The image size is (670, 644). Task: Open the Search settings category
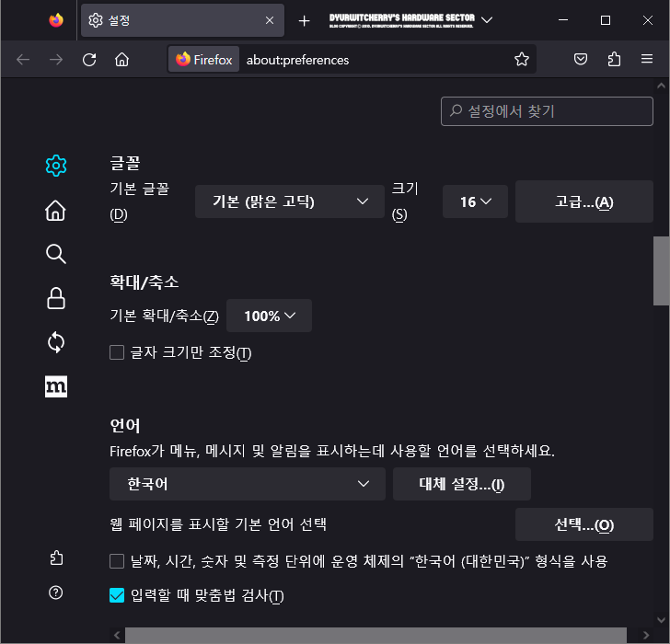56,254
